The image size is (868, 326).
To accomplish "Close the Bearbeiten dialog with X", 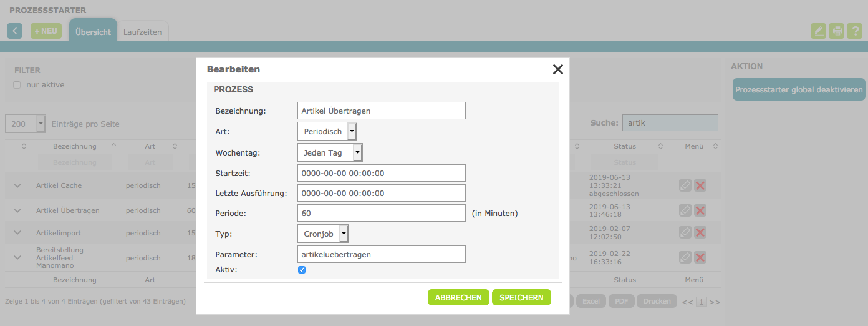I will point(557,69).
